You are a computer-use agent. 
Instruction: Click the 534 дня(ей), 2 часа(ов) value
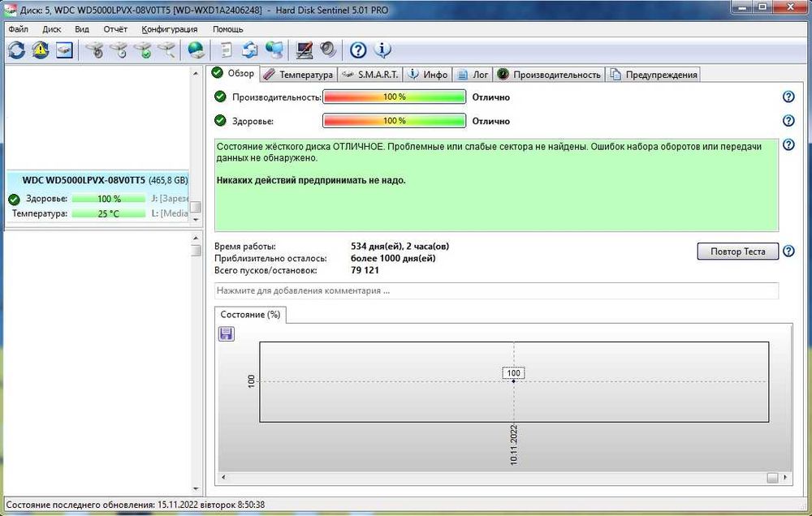pyautogui.click(x=400, y=247)
